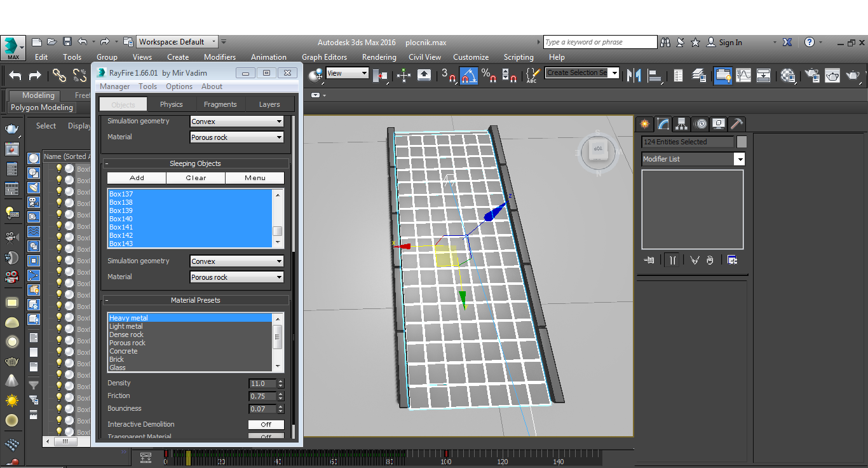
Task: Click Clear button under Sleeping Objects
Action: click(196, 178)
